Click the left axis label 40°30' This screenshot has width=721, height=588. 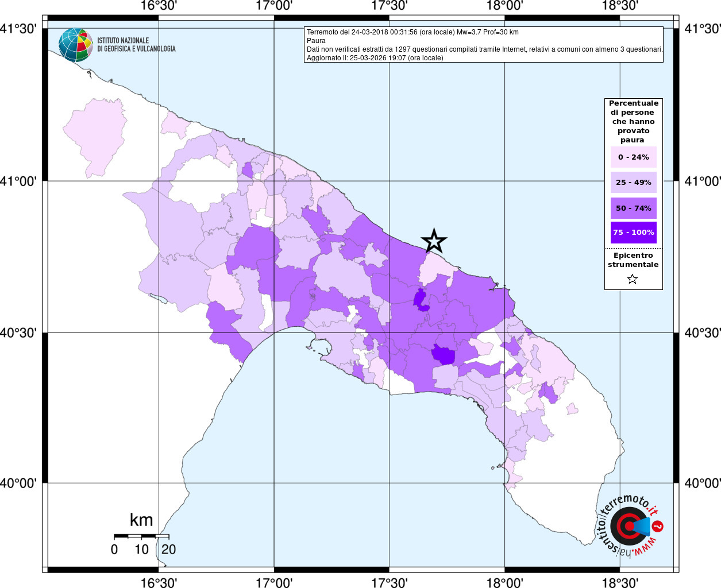[18, 332]
